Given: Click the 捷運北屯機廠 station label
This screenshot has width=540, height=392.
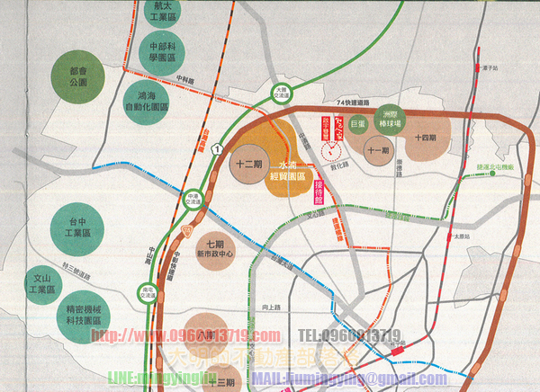Looking at the screenshot, I should pos(493,168).
